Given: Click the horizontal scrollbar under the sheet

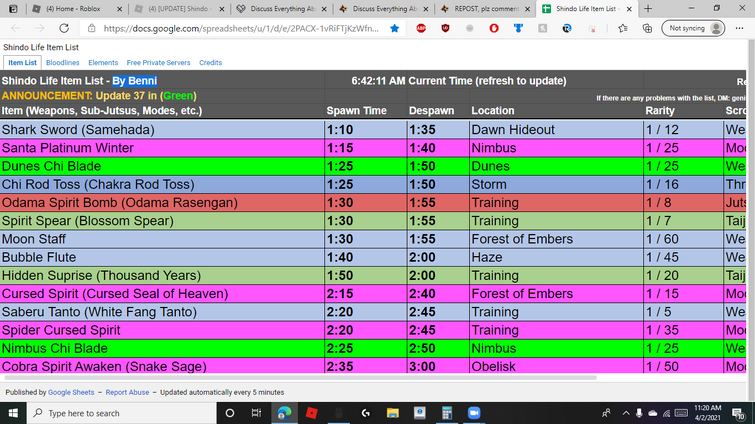Looking at the screenshot, I should tap(300, 378).
